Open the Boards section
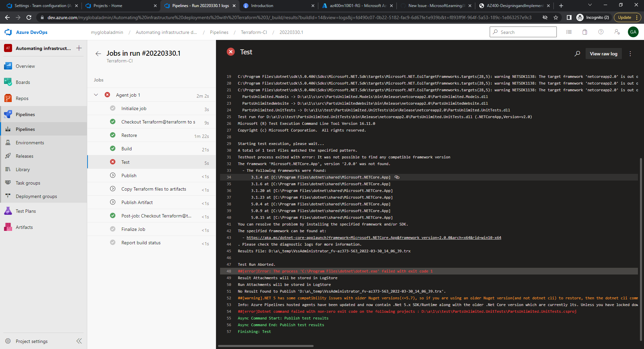 coord(22,82)
